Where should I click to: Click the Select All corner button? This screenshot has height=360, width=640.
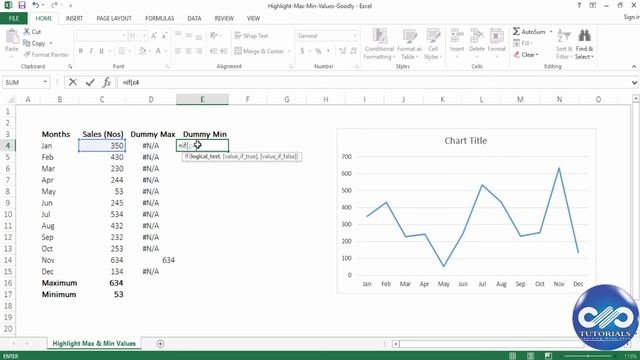click(x=10, y=99)
